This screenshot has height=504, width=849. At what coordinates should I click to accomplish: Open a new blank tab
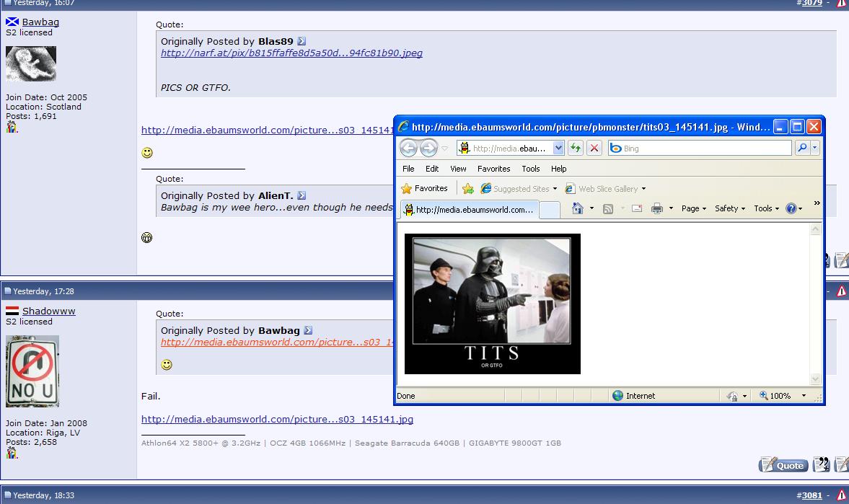tap(550, 210)
